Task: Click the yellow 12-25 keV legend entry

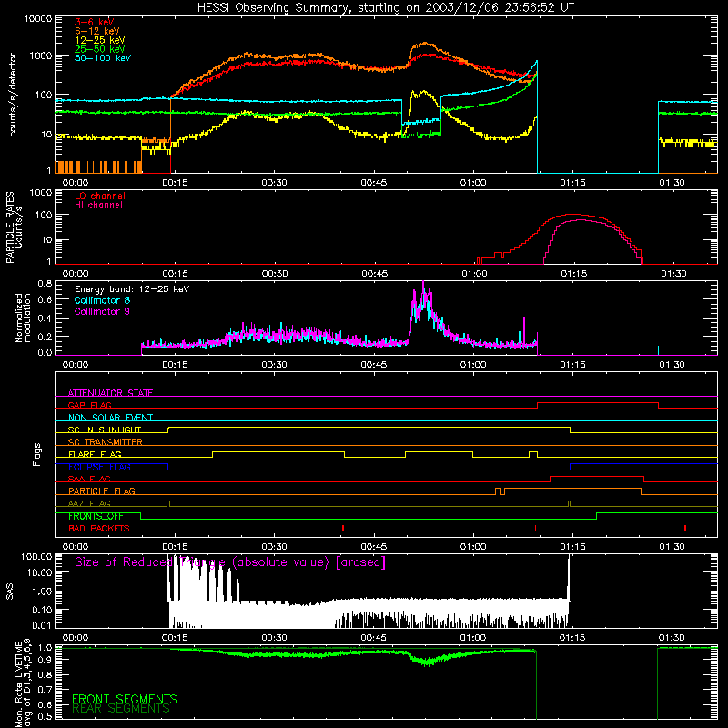Action: (100, 40)
